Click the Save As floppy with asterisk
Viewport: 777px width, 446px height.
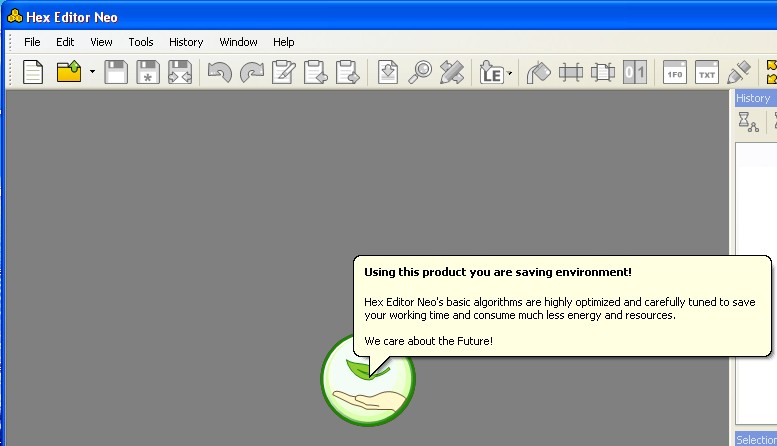[148, 72]
